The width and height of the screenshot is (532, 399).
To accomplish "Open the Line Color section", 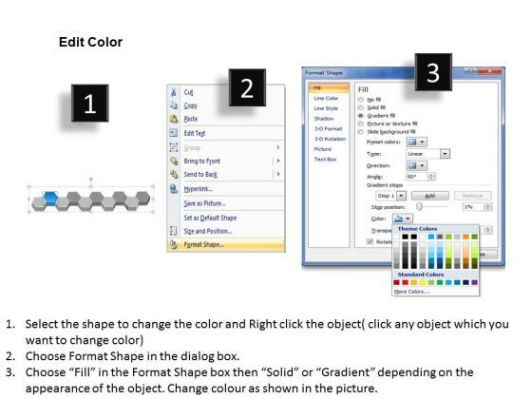I will [x=326, y=98].
